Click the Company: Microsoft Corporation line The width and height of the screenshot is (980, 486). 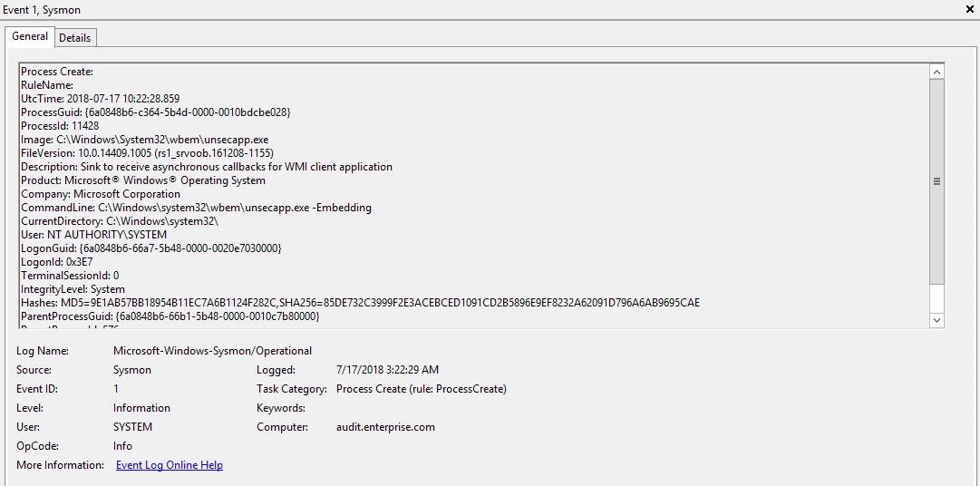pyautogui.click(x=101, y=194)
